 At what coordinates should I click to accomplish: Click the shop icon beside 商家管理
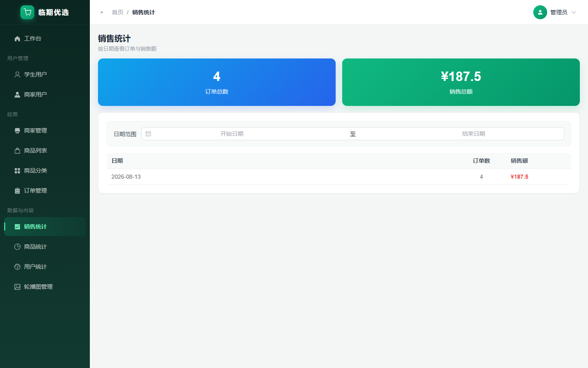pyautogui.click(x=17, y=130)
